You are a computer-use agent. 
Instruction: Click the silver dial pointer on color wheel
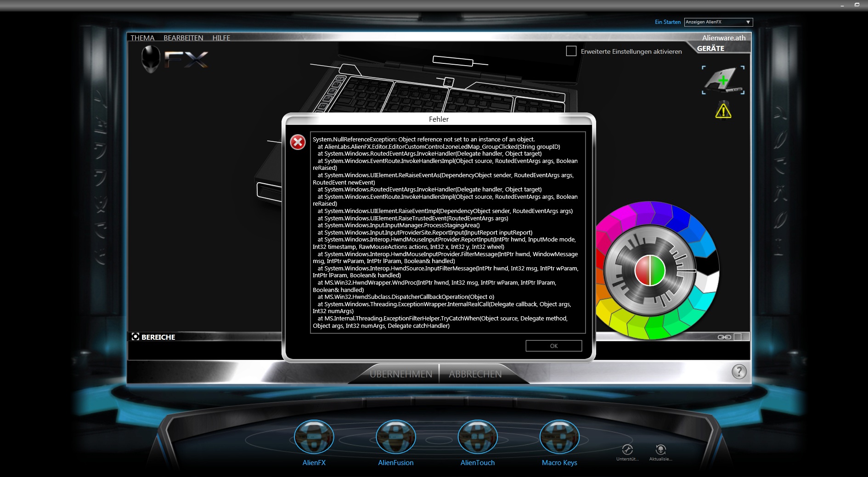688,271
